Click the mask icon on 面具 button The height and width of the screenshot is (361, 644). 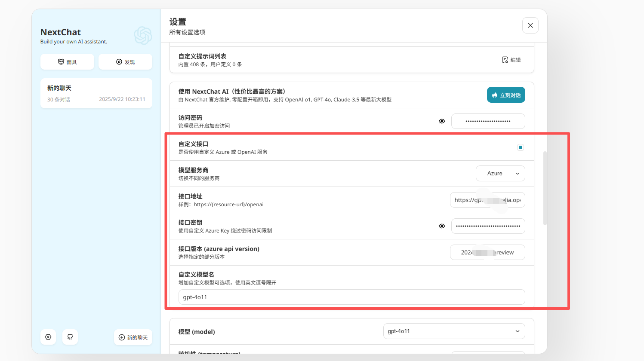pos(61,62)
